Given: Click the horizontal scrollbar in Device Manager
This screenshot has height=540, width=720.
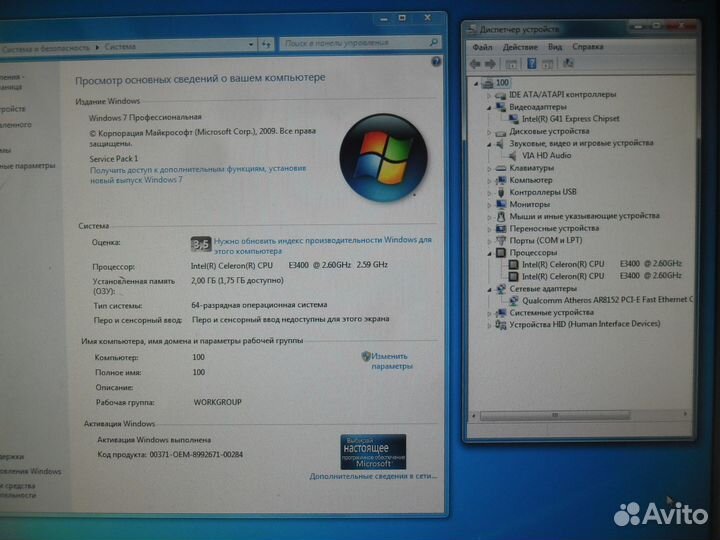Looking at the screenshot, I should click(555, 416).
